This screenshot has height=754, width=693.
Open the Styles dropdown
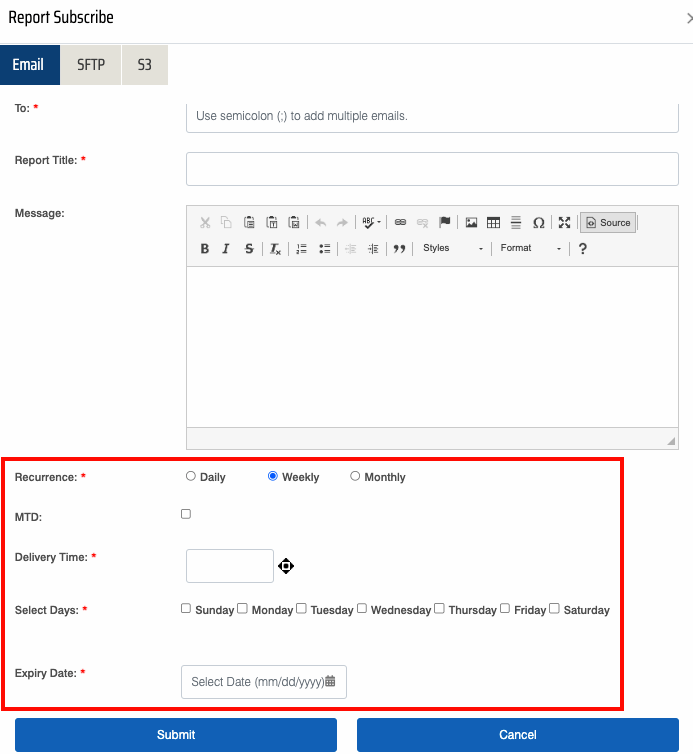pyautogui.click(x=452, y=249)
